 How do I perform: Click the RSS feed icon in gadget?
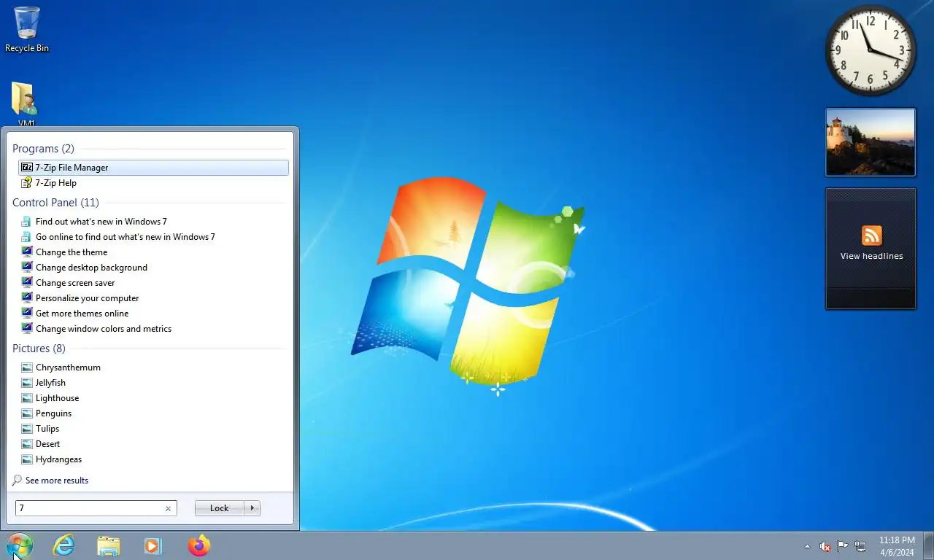(871, 236)
